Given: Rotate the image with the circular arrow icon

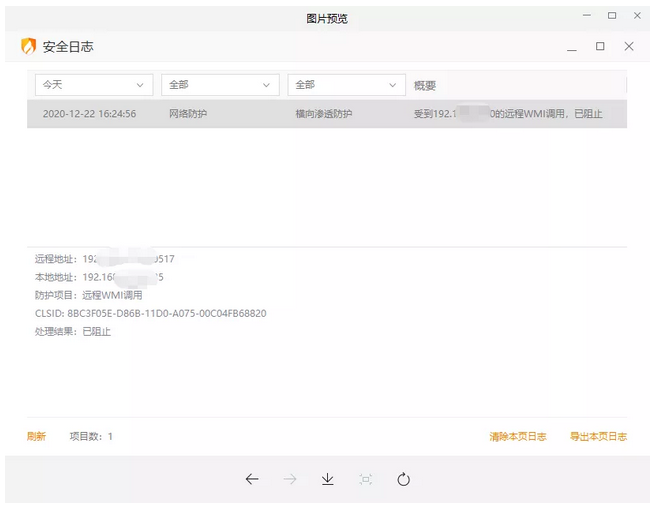Looking at the screenshot, I should coord(403,479).
